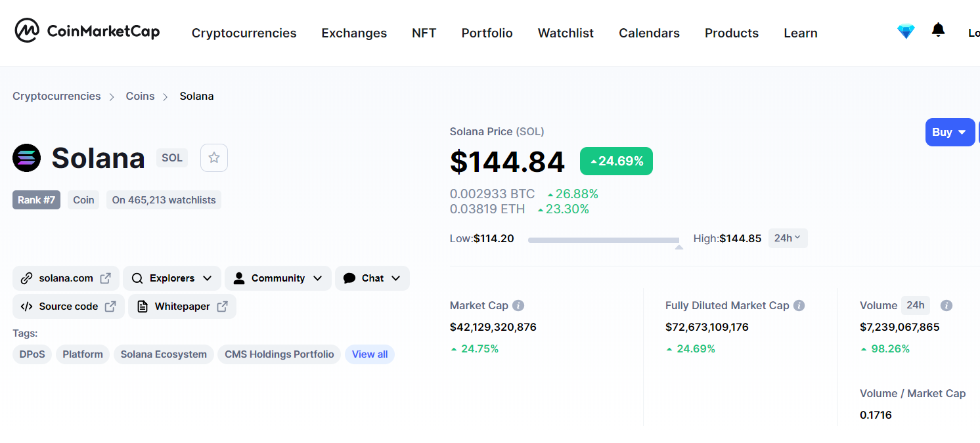Click the High $144.85 text

[728, 238]
